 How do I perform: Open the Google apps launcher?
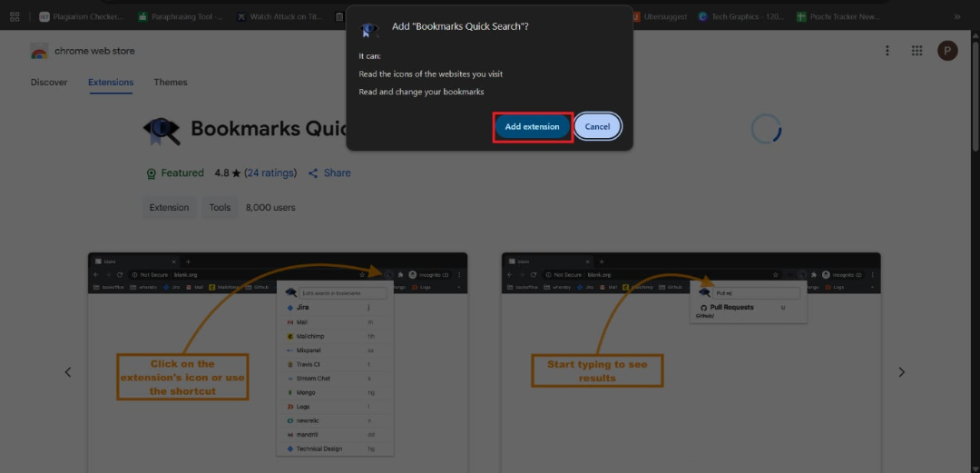click(x=916, y=51)
